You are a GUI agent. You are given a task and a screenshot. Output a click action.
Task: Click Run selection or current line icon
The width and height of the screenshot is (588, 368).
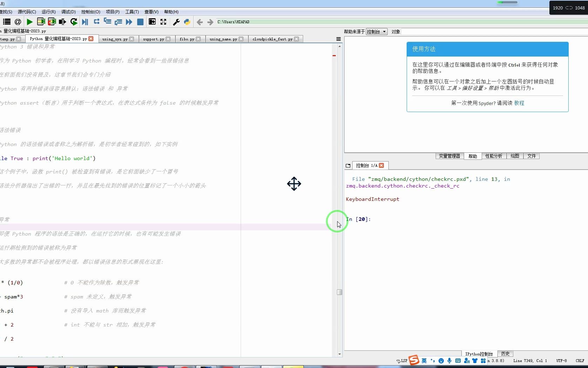[62, 22]
